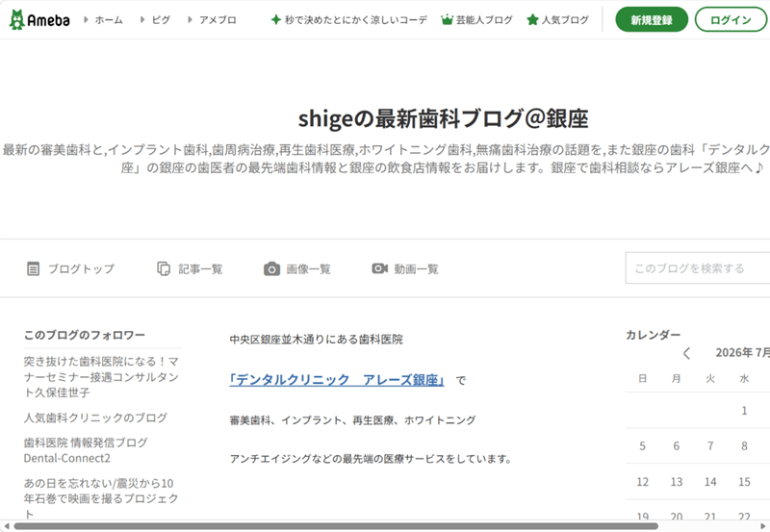Click the scrollbar left arrow

(6, 526)
